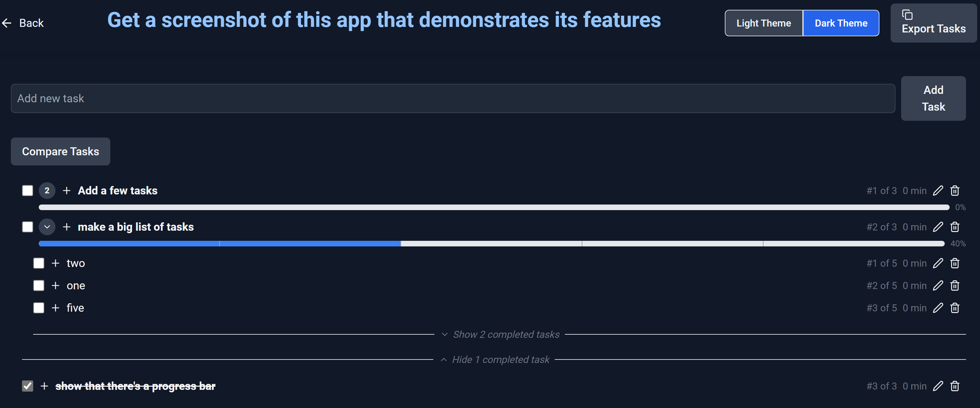This screenshot has width=980, height=408.
Task: Delete 'show that there's a progress bar' task
Action: [955, 386]
